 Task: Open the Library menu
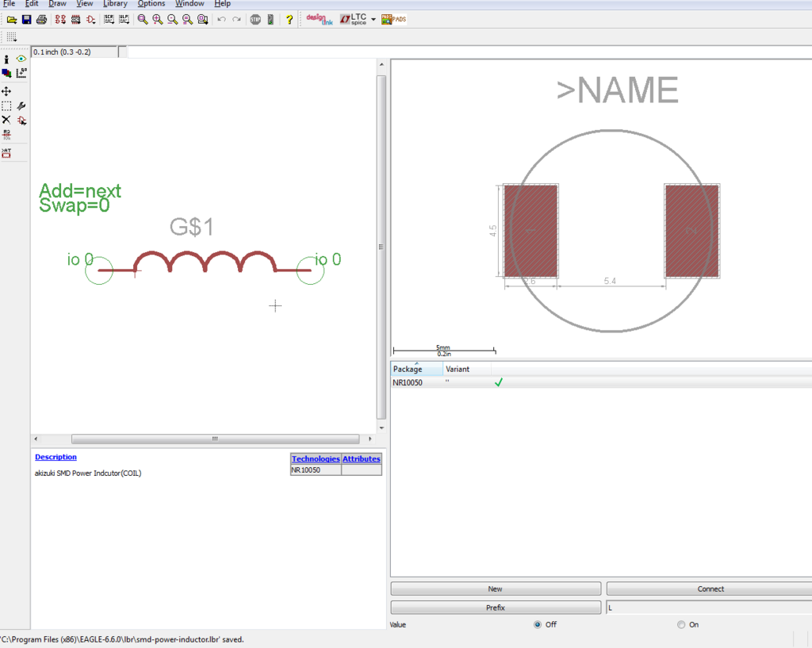pyautogui.click(x=115, y=4)
